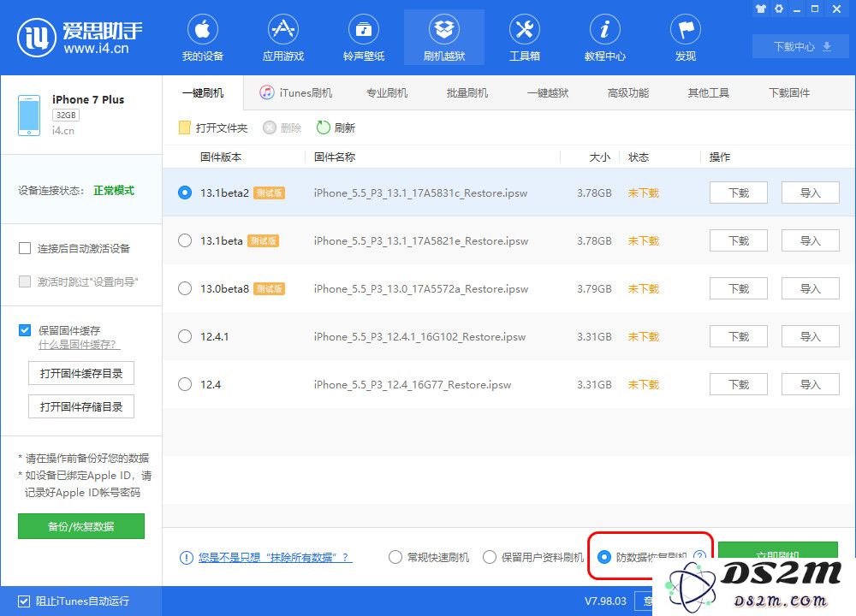This screenshot has width=856, height=616.
Task: Select the 刷机越狱 box icon
Action: [x=443, y=29]
